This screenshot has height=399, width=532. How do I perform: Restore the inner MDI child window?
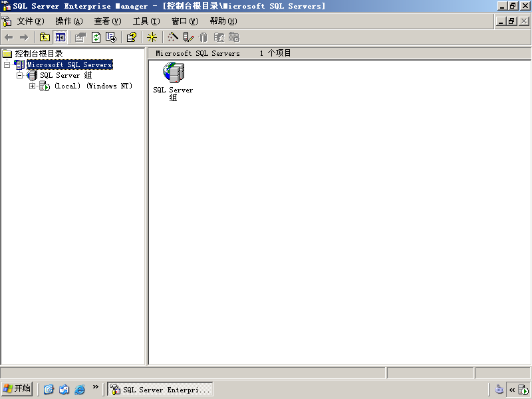[x=512, y=21]
